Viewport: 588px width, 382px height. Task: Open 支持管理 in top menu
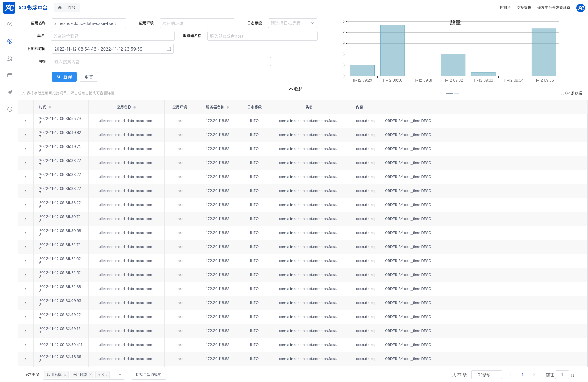click(x=524, y=8)
